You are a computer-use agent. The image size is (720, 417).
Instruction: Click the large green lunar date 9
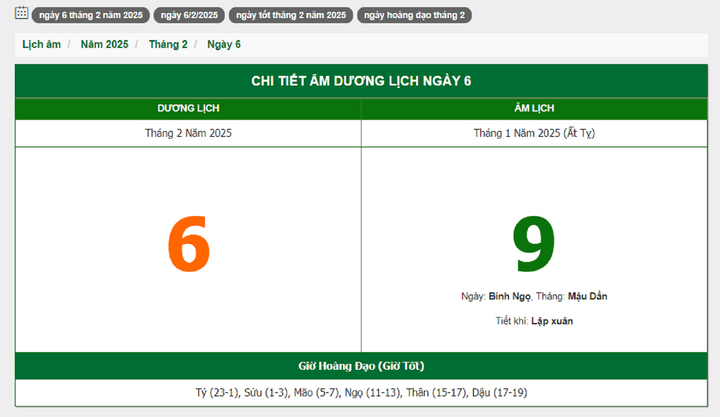[533, 245]
